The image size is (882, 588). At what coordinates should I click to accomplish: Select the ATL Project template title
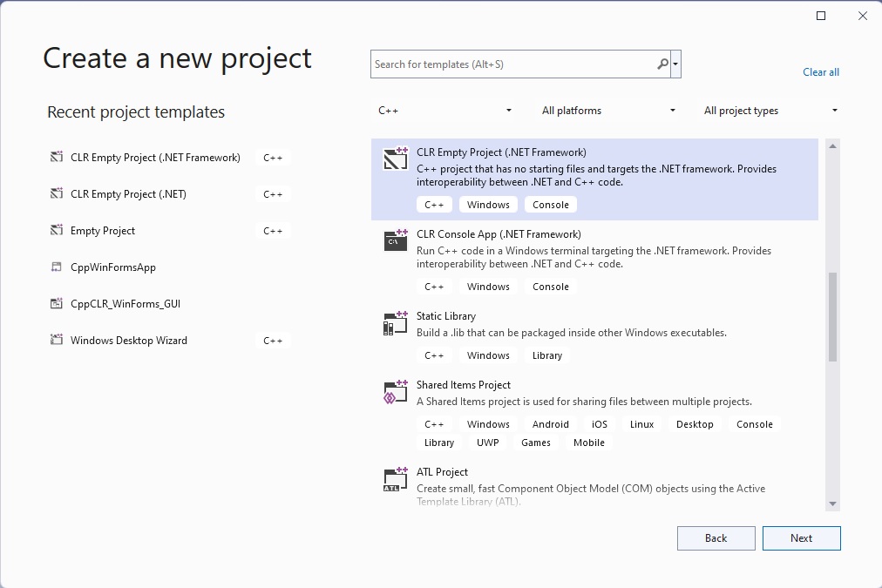pos(442,472)
